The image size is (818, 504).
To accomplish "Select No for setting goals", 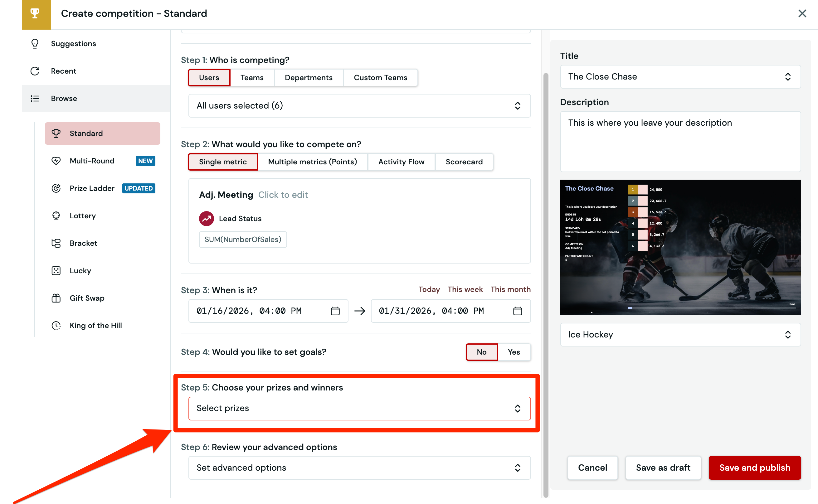I will 481,352.
